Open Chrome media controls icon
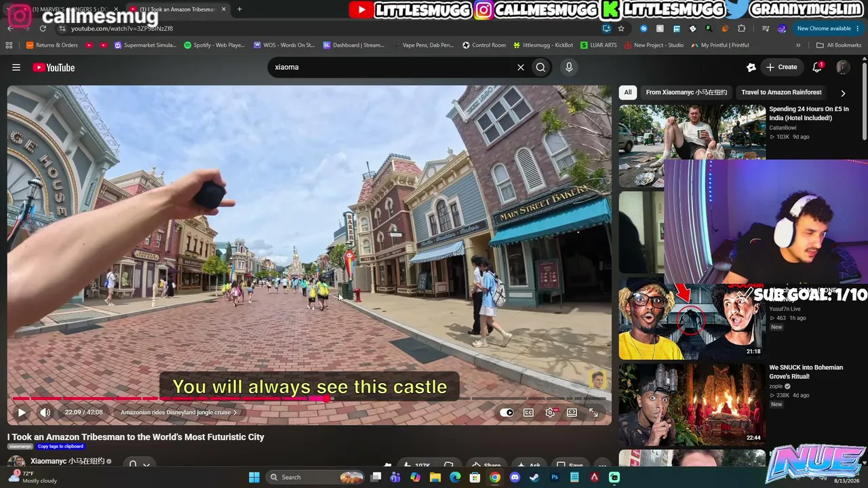Viewport: 868px width, 488px height. coord(766,28)
